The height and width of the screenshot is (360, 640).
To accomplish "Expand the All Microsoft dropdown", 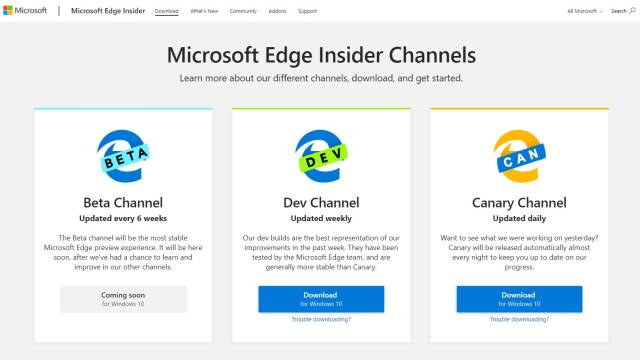I will [584, 11].
